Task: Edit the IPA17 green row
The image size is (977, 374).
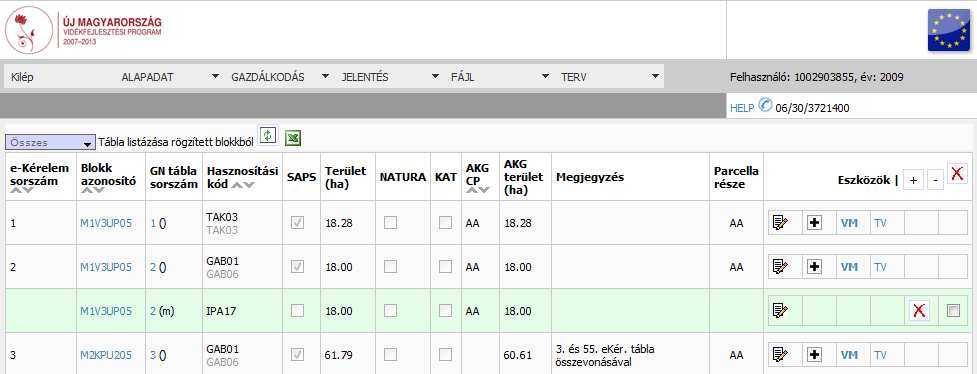Action: [780, 310]
